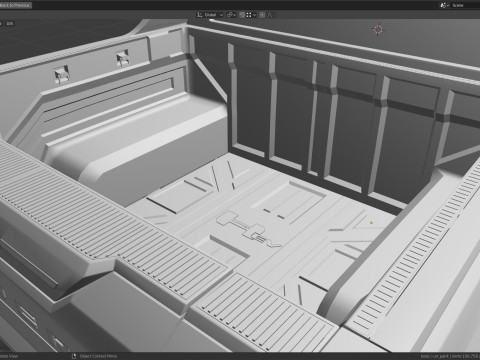Click the Scene name field
Viewport: 480px width, 360px height.
pyautogui.click(x=465, y=5)
